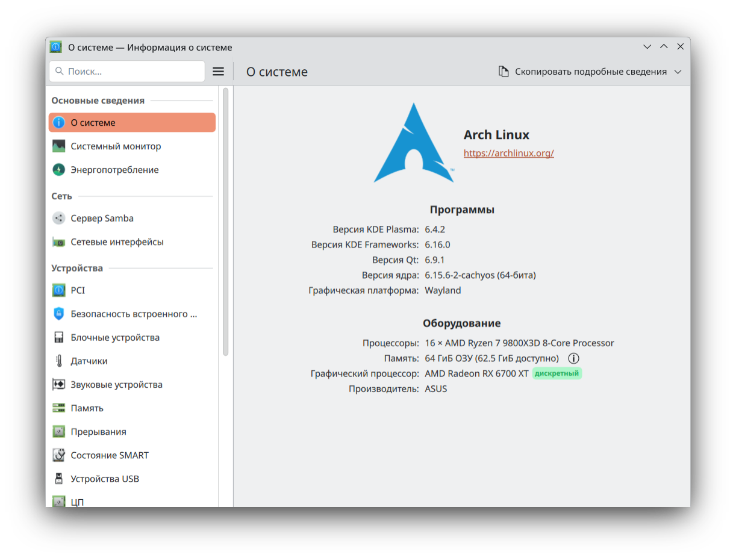Minimize the window with title bar chevron-down
Image resolution: width=736 pixels, height=560 pixels.
point(647,47)
